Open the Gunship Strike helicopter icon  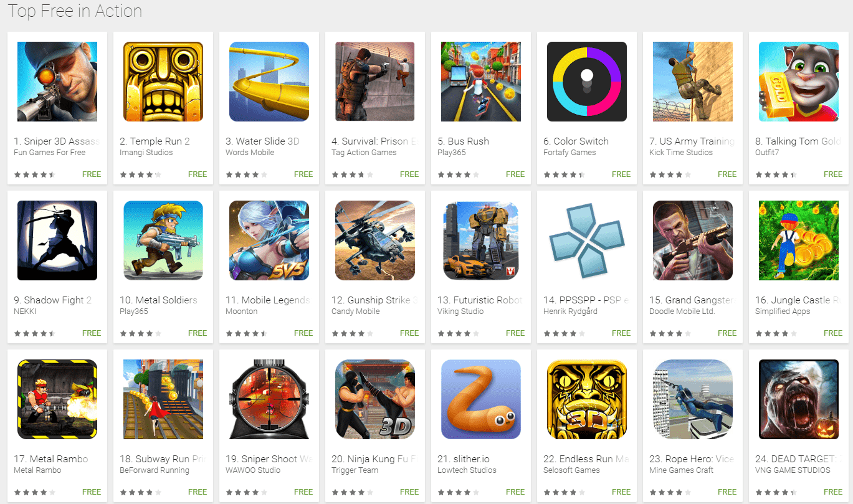(x=375, y=240)
